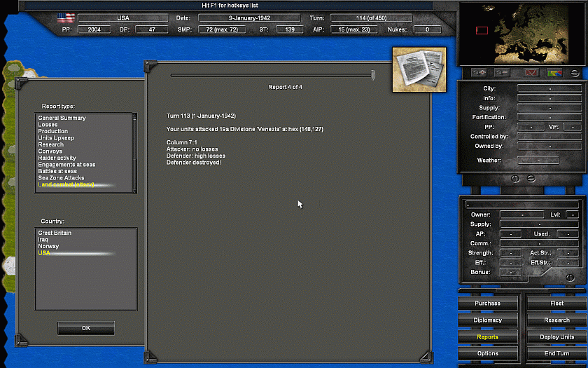Click the ST value 139
Image resolution: width=588 pixels, height=368 pixels.
290,29
